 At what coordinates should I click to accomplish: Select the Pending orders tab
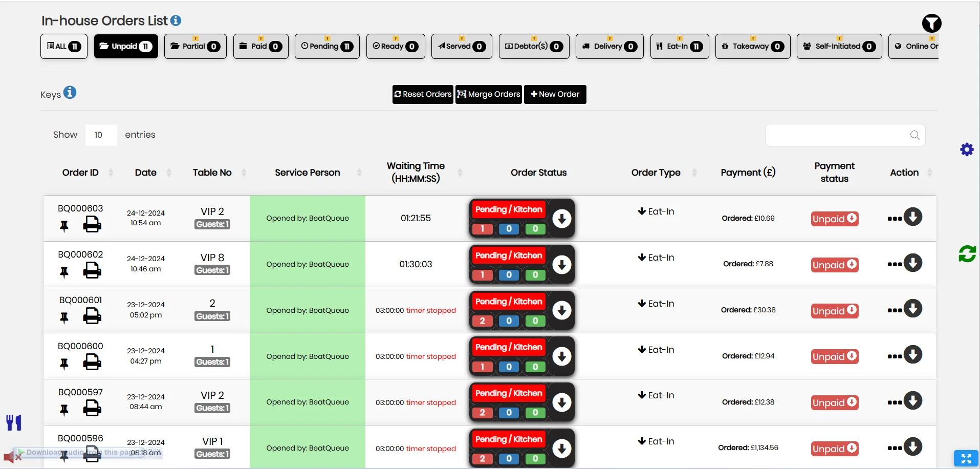[327, 47]
